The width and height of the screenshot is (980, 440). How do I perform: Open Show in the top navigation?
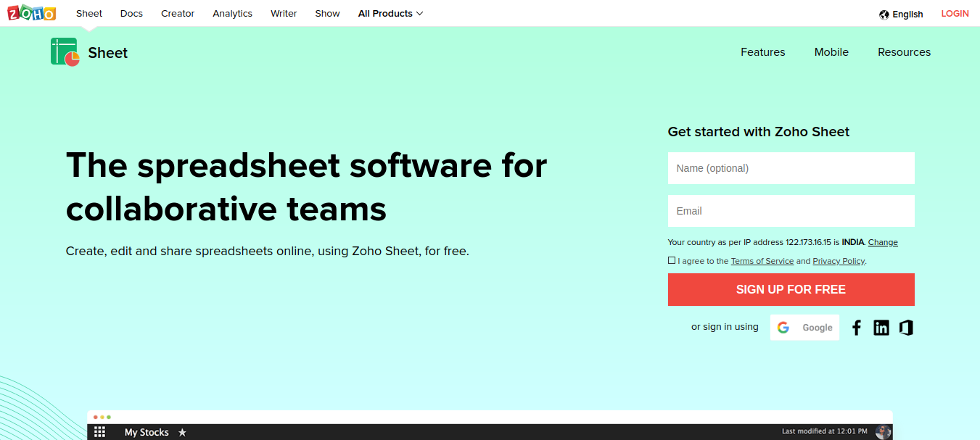tap(327, 14)
